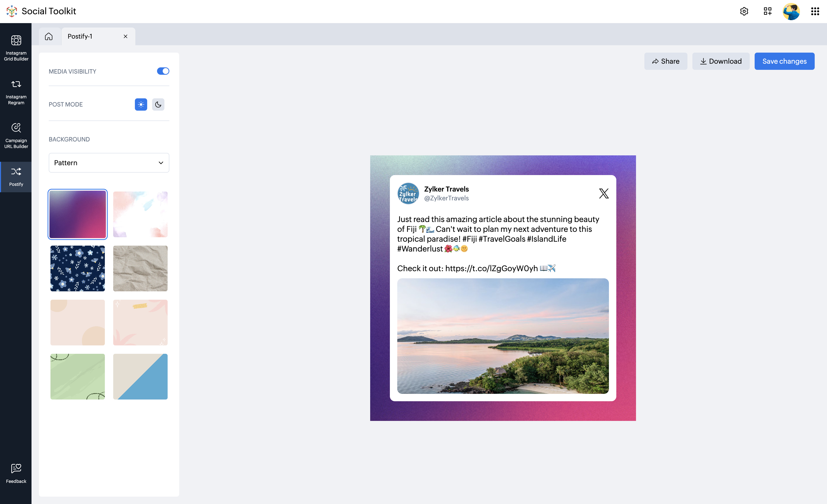Open Campaign URL Builder tool

coord(16,135)
